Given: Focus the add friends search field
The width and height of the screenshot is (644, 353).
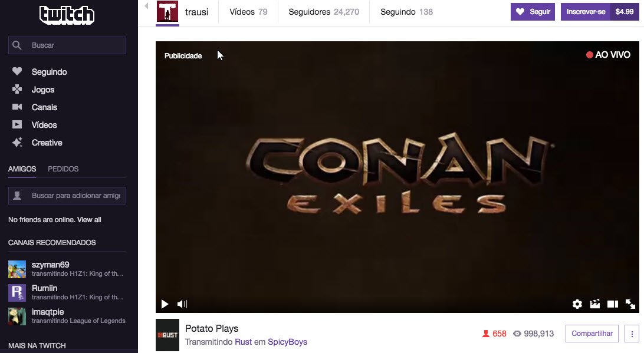Looking at the screenshot, I should pyautogui.click(x=67, y=196).
